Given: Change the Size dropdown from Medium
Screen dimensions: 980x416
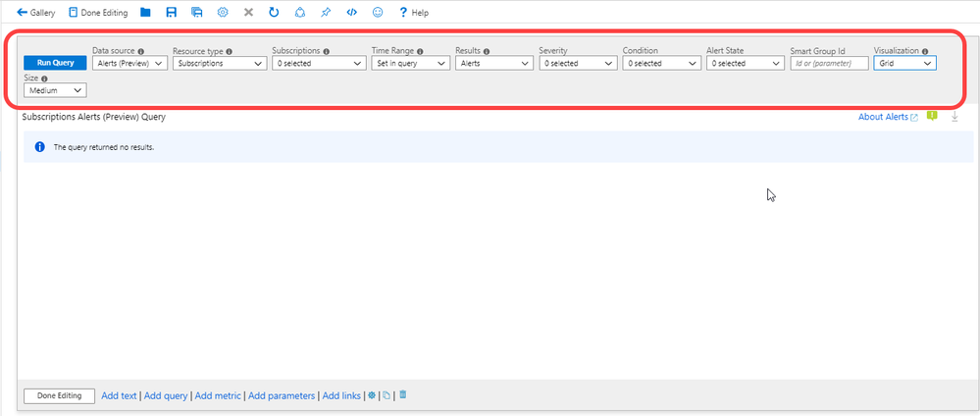Looking at the screenshot, I should click(x=55, y=90).
